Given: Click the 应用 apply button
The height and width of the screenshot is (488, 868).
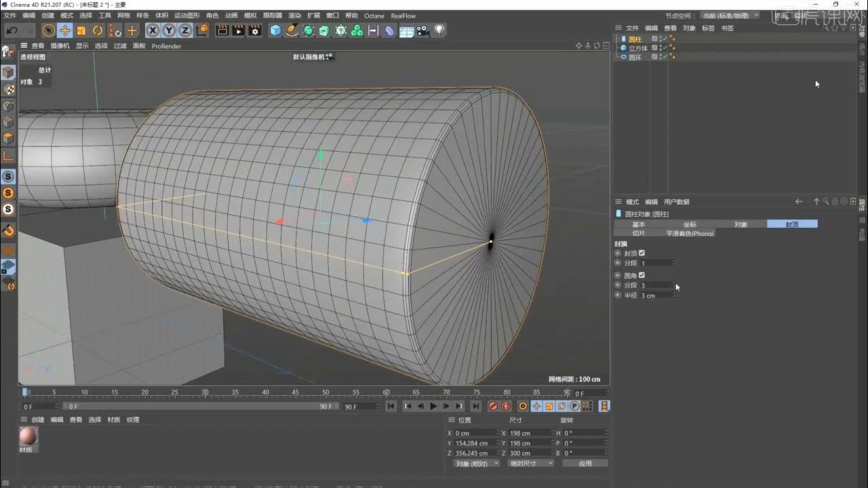Looking at the screenshot, I should 585,463.
